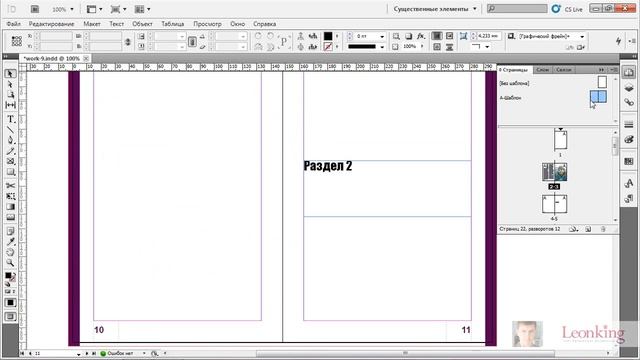Select the Note tool

pyautogui.click(x=11, y=231)
